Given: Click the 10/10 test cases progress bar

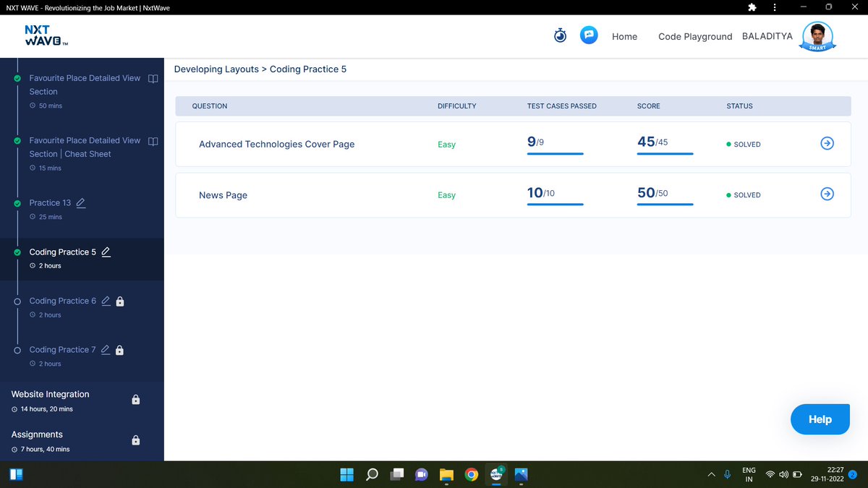Looking at the screenshot, I should click(555, 205).
